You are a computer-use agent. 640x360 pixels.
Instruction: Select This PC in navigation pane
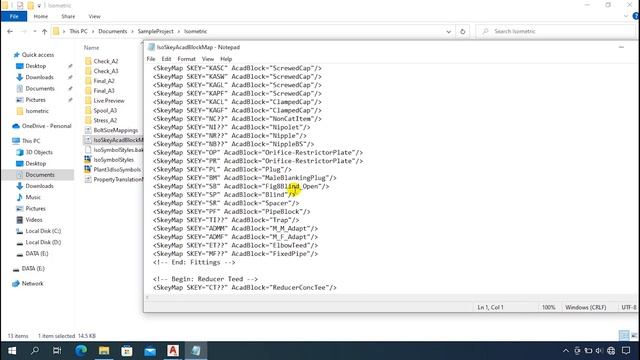coord(31,141)
